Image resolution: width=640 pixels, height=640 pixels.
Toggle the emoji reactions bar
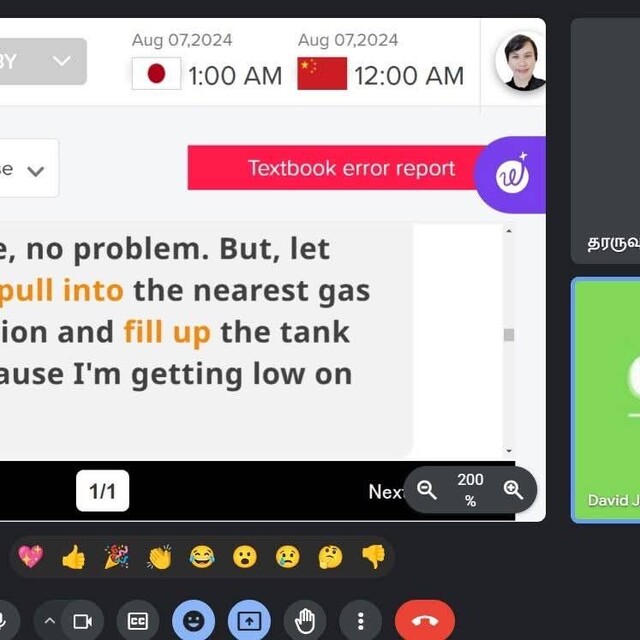[193, 622]
